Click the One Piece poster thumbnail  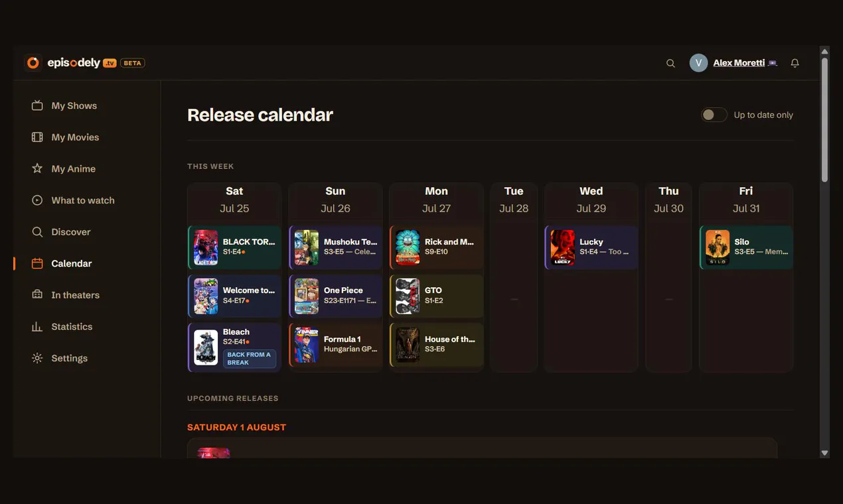pos(307,296)
